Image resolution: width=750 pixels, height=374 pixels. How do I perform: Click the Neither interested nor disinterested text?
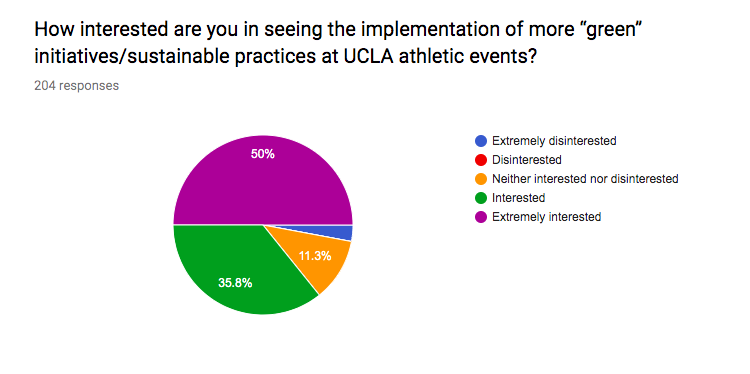click(585, 179)
